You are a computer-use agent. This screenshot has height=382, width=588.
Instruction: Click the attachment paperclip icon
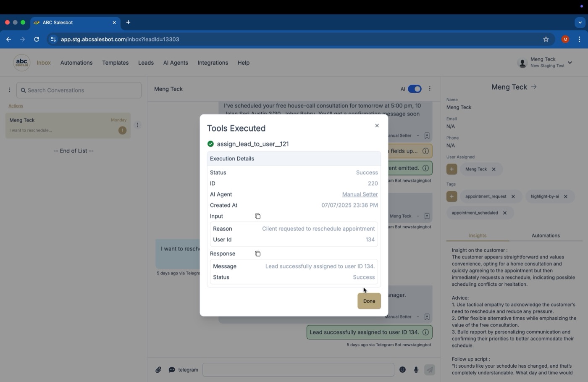(158, 370)
